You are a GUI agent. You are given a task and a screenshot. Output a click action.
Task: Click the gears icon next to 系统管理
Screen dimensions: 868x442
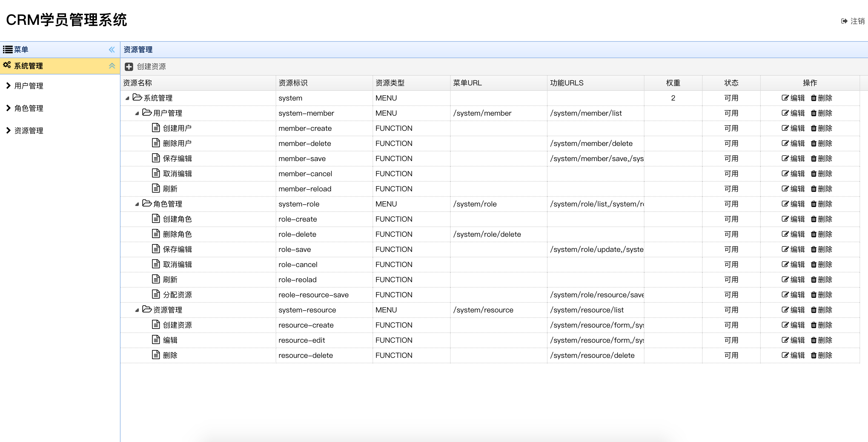pos(7,65)
